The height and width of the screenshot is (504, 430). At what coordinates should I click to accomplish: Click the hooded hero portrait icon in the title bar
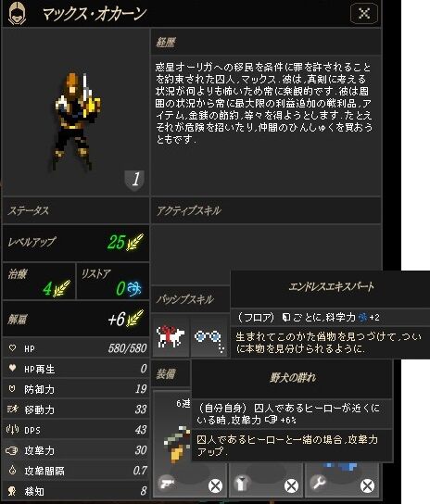(17, 14)
